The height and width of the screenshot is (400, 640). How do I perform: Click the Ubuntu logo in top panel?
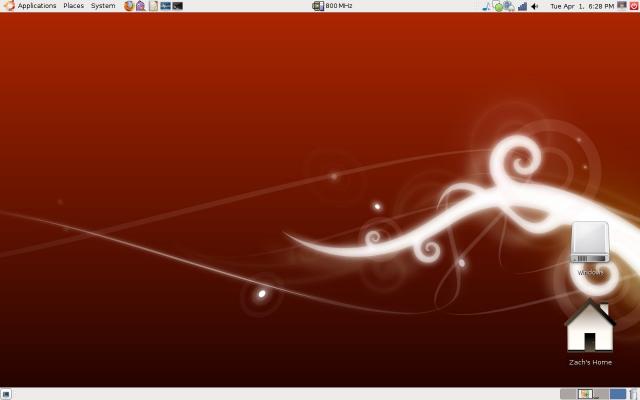click(x=9, y=6)
